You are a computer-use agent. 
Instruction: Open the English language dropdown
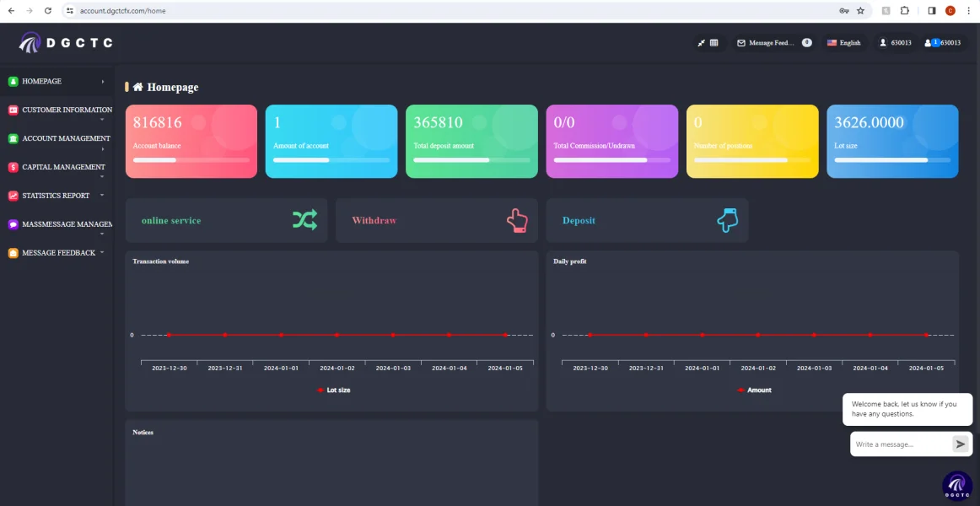[843, 43]
